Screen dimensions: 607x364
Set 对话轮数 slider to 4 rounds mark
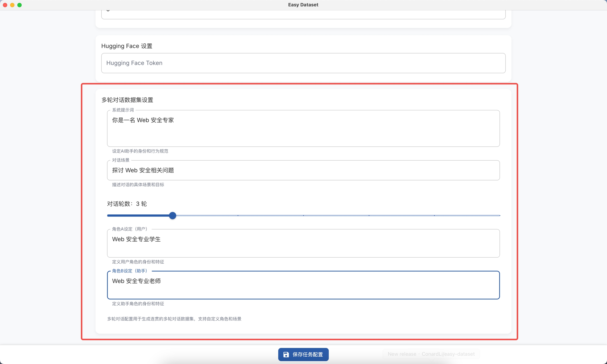(238, 215)
